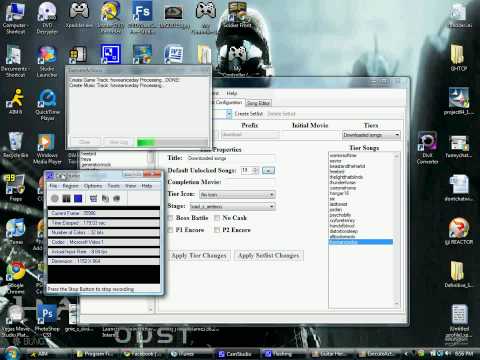Open the QuickTime Player desktop icon
The width and height of the screenshot is (480, 360).
click(x=47, y=104)
